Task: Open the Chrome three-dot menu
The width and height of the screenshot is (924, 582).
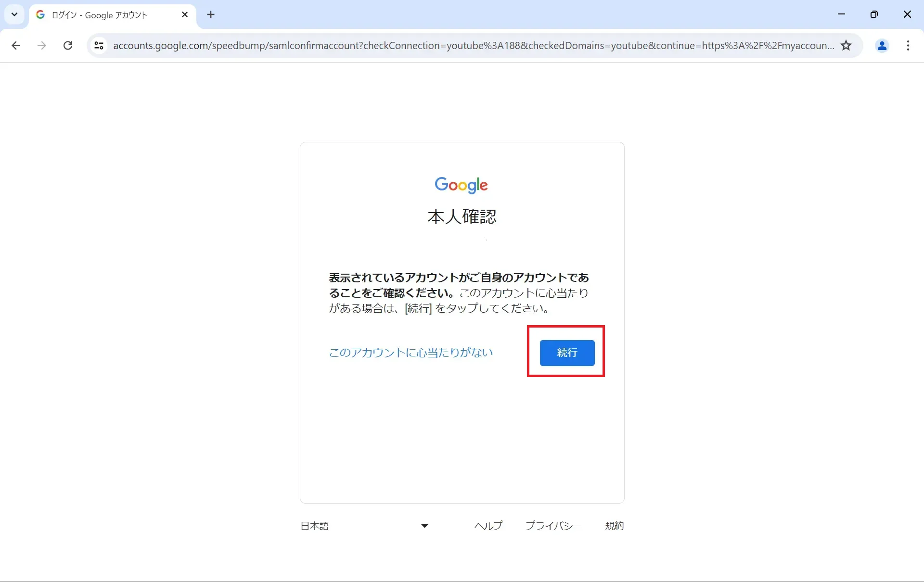Action: coord(908,46)
